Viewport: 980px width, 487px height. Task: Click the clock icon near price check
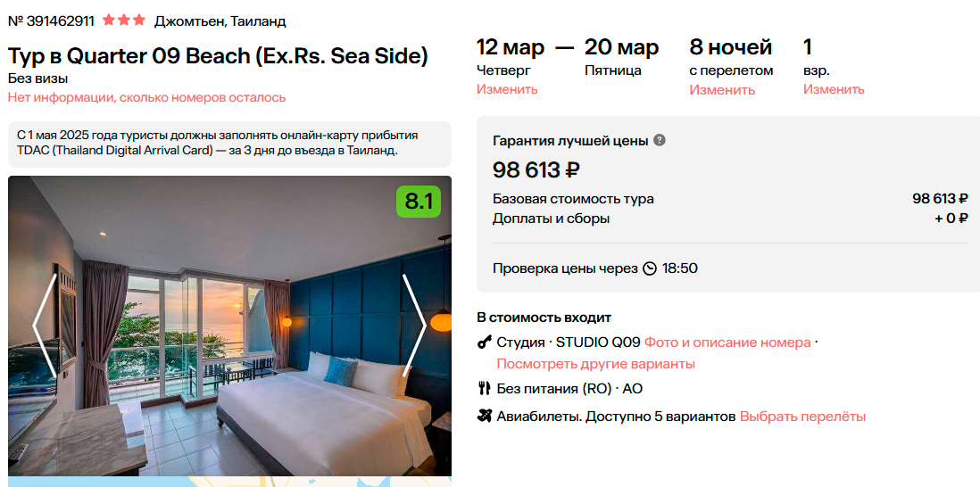[x=650, y=268]
